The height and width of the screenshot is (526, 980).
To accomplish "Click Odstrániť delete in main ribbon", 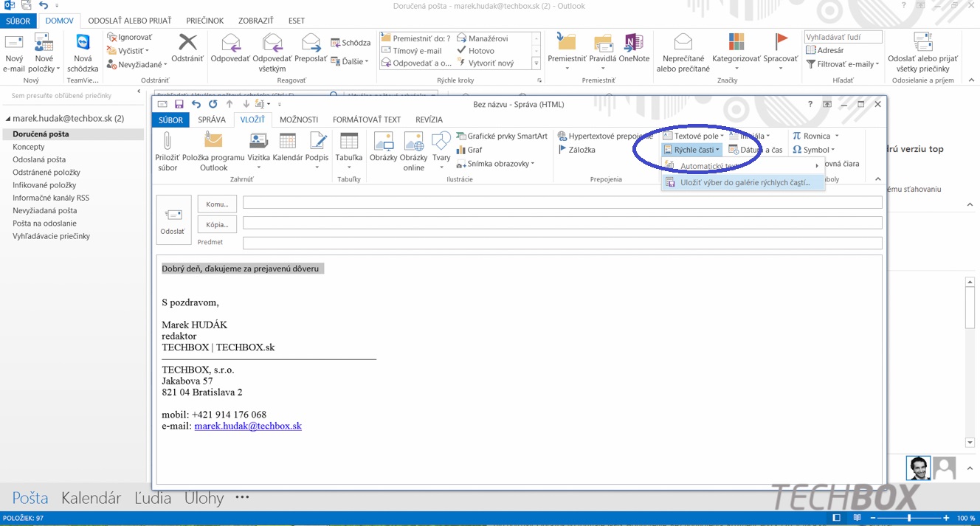I will (x=187, y=49).
